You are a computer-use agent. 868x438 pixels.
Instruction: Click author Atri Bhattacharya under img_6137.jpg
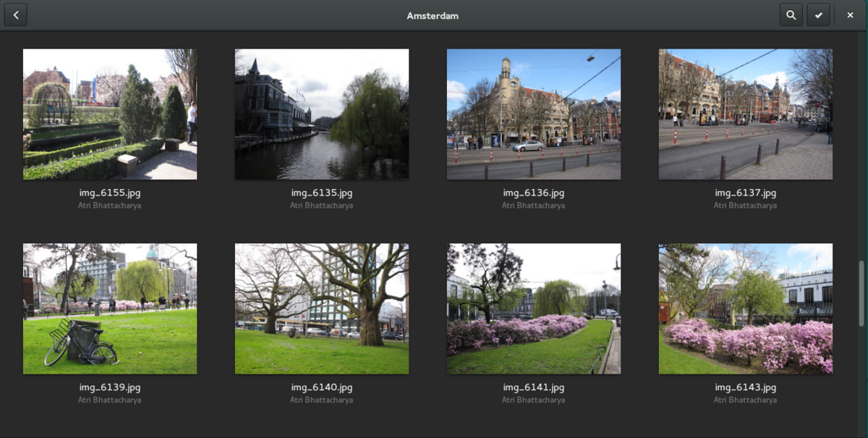coord(746,206)
